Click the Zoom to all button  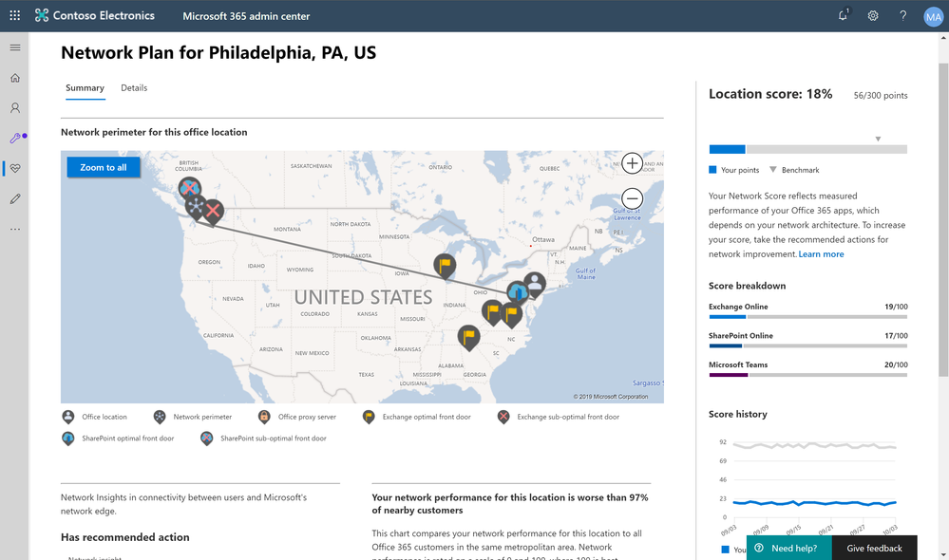coord(104,167)
